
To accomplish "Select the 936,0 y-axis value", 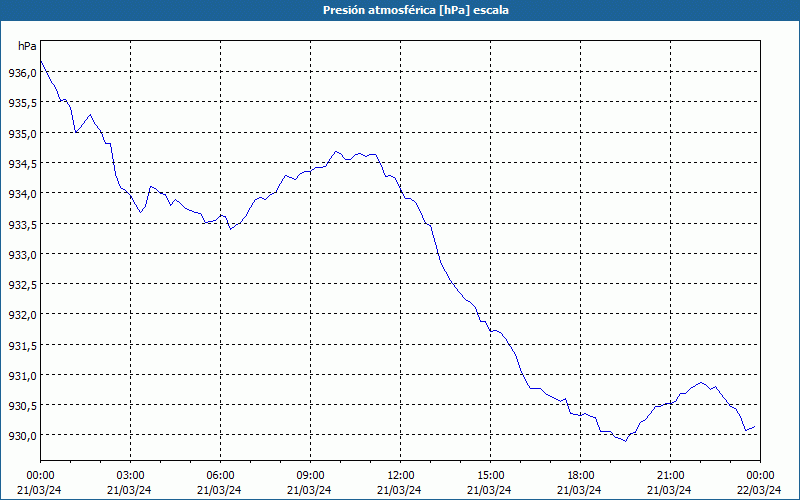I will click(22, 73).
